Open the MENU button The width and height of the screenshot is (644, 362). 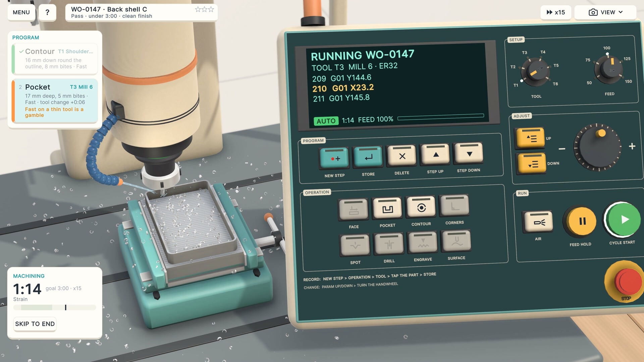(x=21, y=12)
